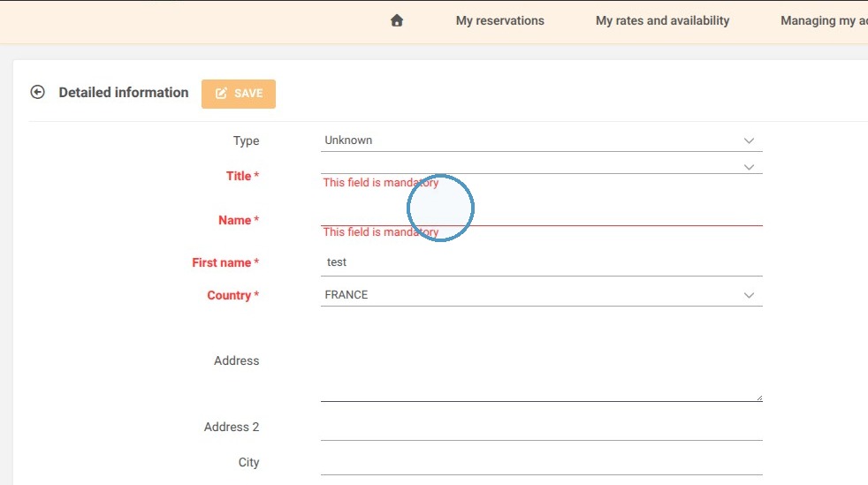Click the First name label
868x485 pixels.
tap(225, 262)
